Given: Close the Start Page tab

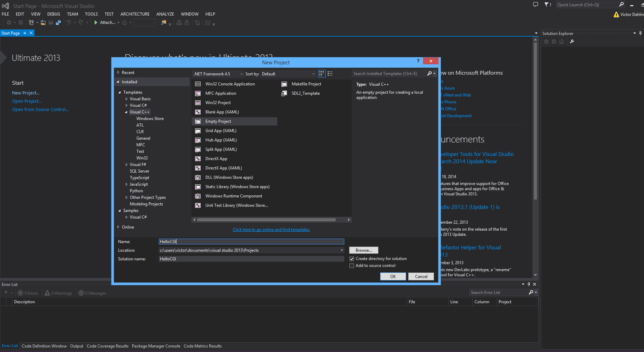Looking at the screenshot, I should pos(31,33).
